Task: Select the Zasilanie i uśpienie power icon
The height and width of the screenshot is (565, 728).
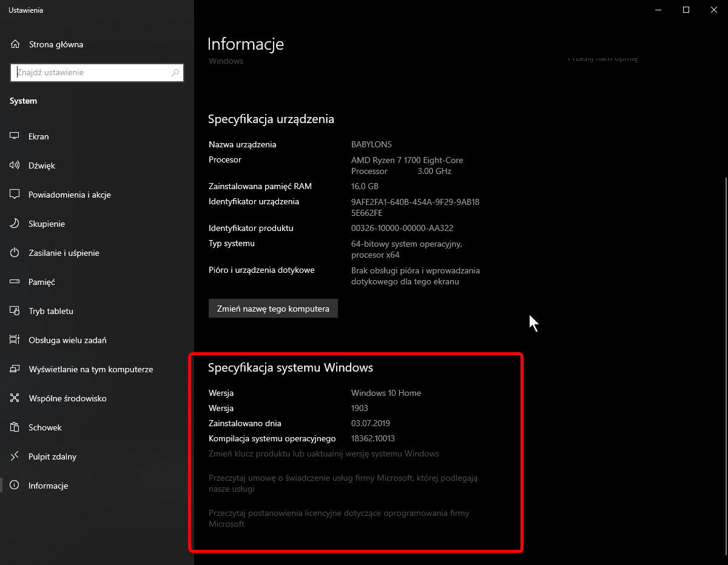Action: point(15,253)
